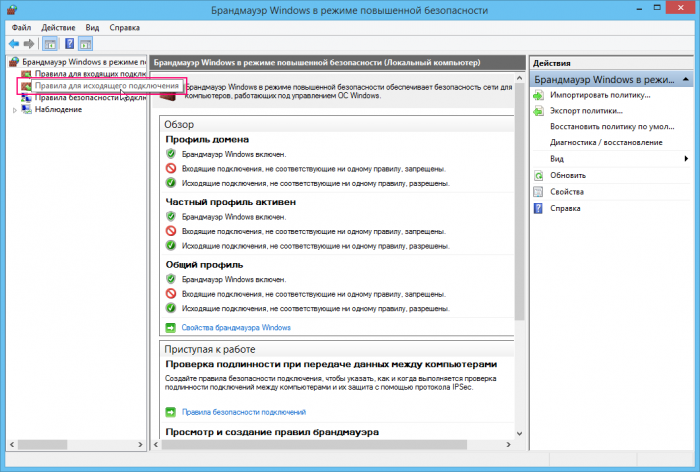The image size is (700, 472).
Task: Click the center pane vertical scrollbar thumb
Action: [519, 202]
